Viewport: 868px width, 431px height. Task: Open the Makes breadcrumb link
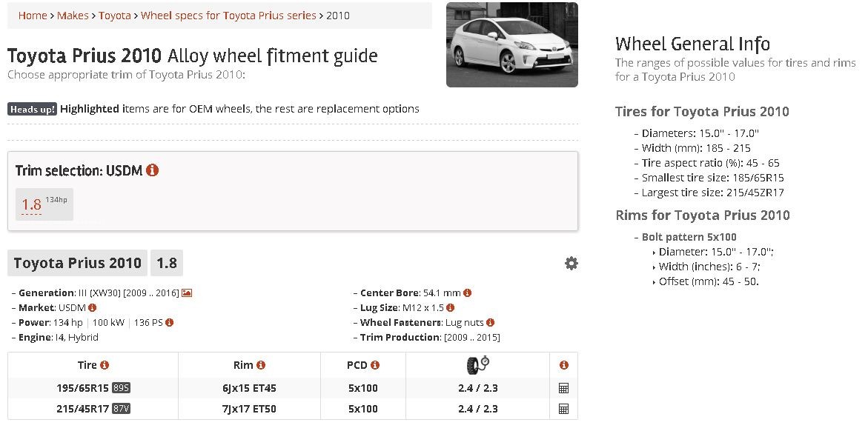click(73, 16)
